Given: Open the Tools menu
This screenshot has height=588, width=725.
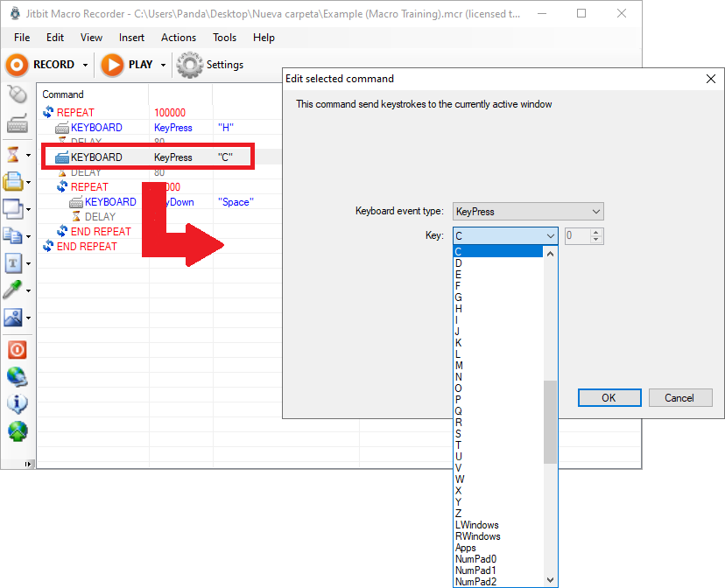Looking at the screenshot, I should coord(224,38).
